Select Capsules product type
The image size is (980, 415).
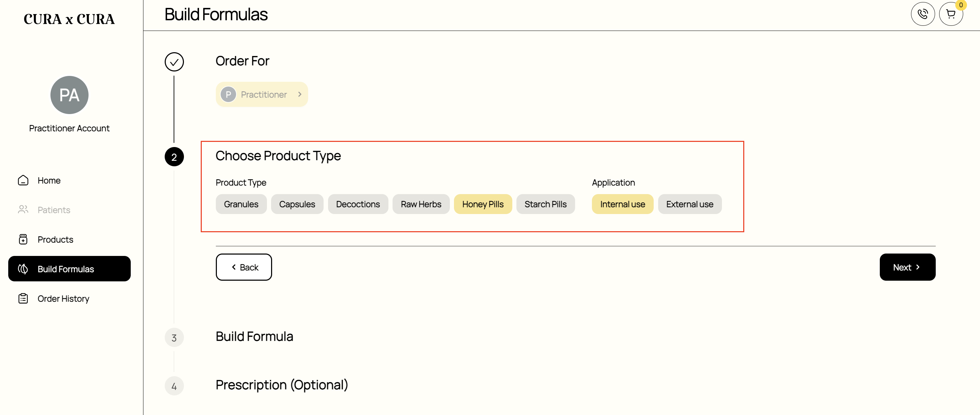click(x=297, y=204)
